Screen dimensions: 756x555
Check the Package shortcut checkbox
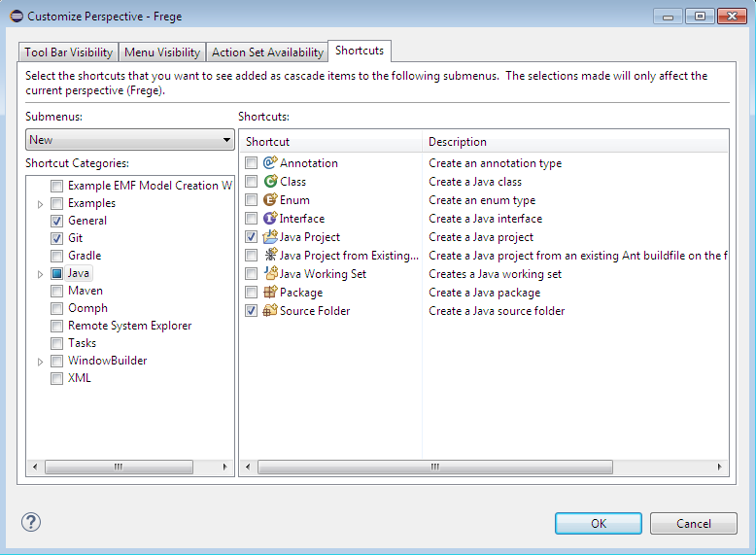point(251,293)
